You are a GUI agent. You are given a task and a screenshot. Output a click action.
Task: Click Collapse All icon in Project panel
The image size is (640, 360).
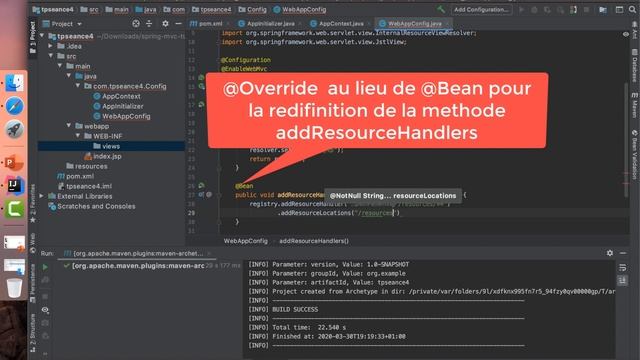(149, 24)
